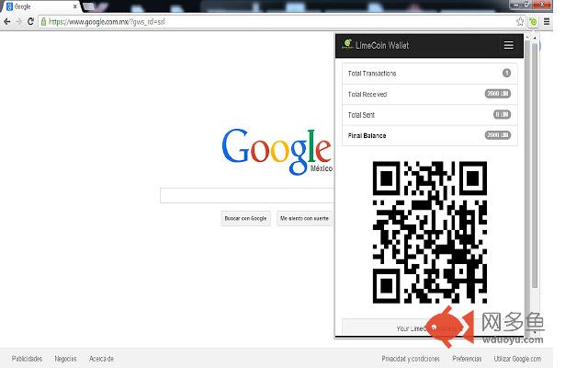Minimize the browser window
Viewport: 588px width, 368px height.
pos(516,5)
